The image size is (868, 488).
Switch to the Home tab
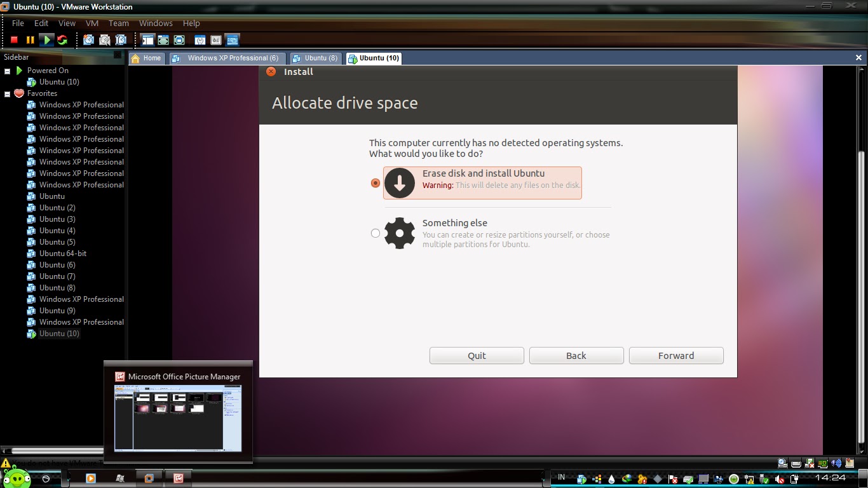click(146, 58)
